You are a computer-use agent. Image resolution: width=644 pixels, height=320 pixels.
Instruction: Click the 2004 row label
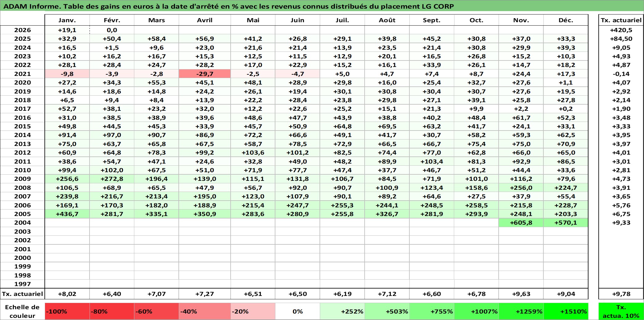click(x=23, y=222)
